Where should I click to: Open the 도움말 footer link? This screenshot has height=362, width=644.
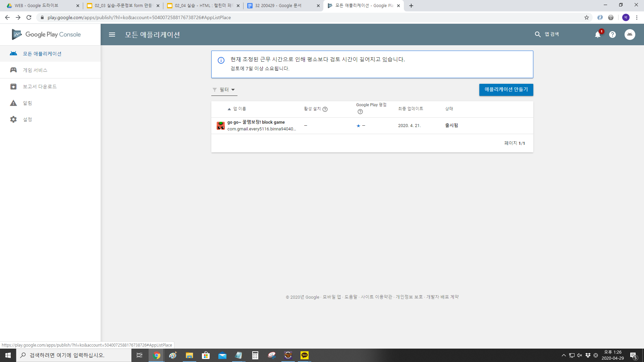pyautogui.click(x=351, y=297)
